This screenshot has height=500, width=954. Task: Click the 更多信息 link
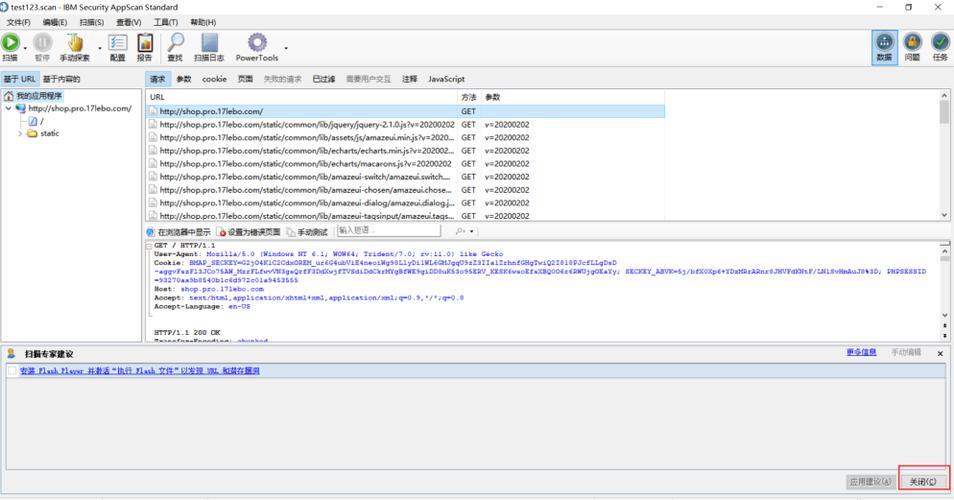861,352
